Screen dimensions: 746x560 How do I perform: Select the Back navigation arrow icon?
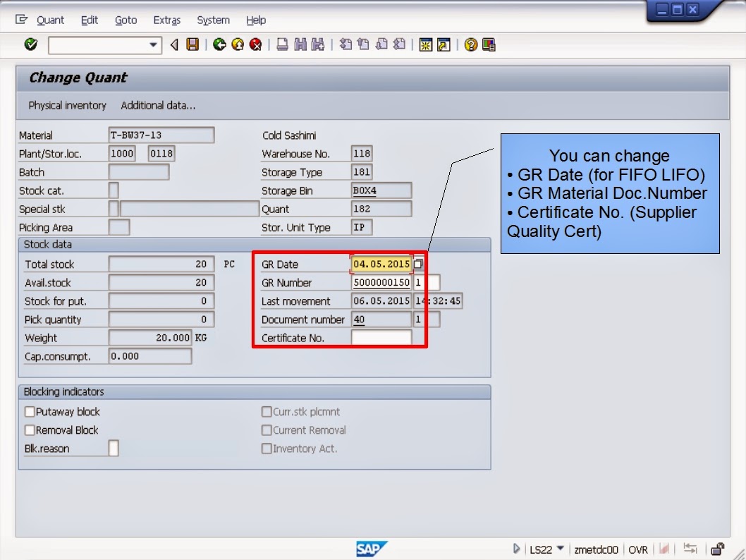pos(173,44)
